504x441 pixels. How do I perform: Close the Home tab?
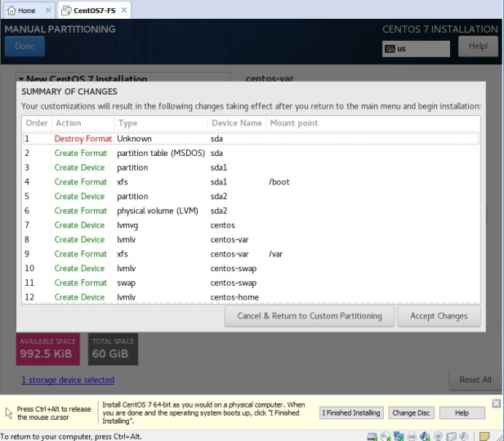pyautogui.click(x=48, y=10)
